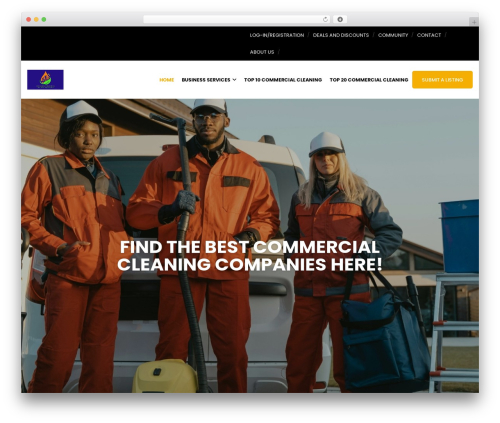The image size is (500, 423).
Task: Open Top 20 Commercial Cleaning
Action: tap(369, 80)
